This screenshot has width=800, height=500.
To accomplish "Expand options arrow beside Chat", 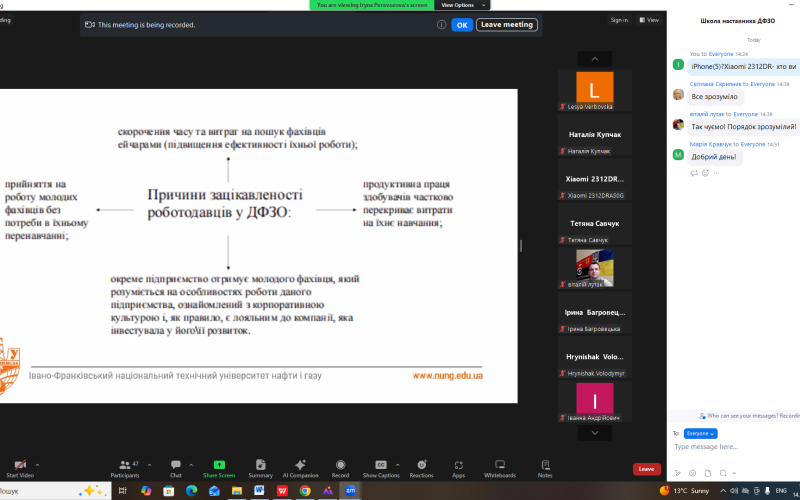I will click(x=191, y=465).
